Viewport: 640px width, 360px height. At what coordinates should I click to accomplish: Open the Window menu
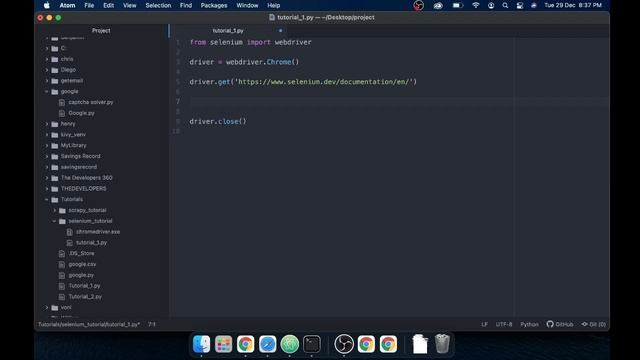point(247,5)
